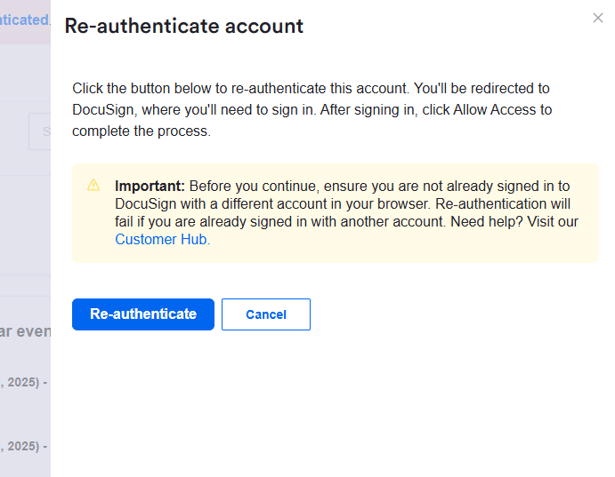Close the dialog with the X icon
This screenshot has width=615, height=477.
pyautogui.click(x=598, y=18)
